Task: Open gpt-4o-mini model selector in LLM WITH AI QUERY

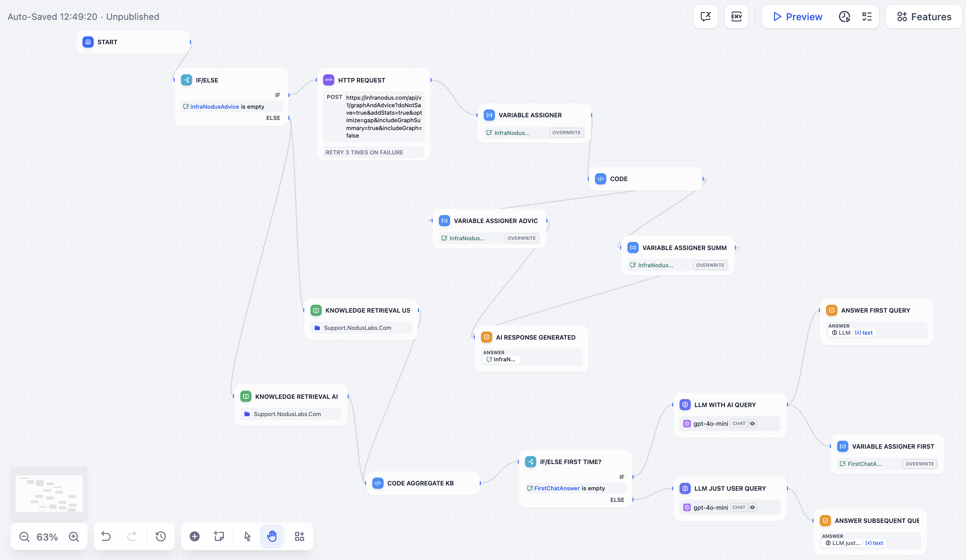Action: (711, 424)
